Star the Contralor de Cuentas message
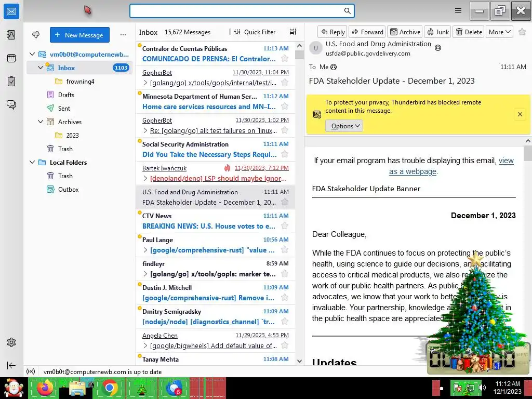The image size is (532, 399). [285, 59]
